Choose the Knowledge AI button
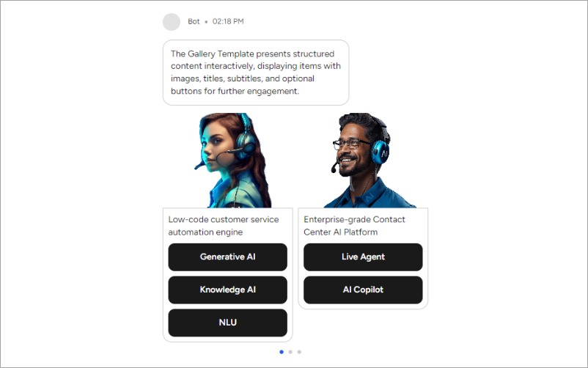Viewport: 588px width, 368px height. pyautogui.click(x=227, y=290)
